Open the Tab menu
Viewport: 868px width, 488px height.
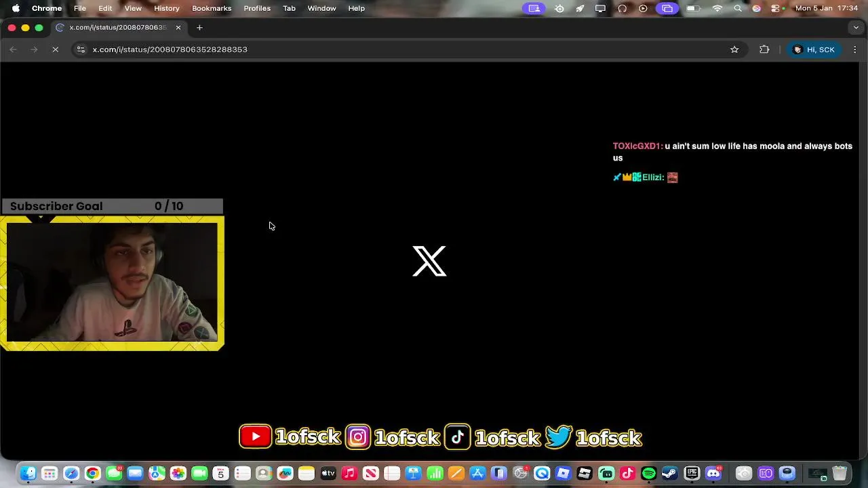pos(290,8)
